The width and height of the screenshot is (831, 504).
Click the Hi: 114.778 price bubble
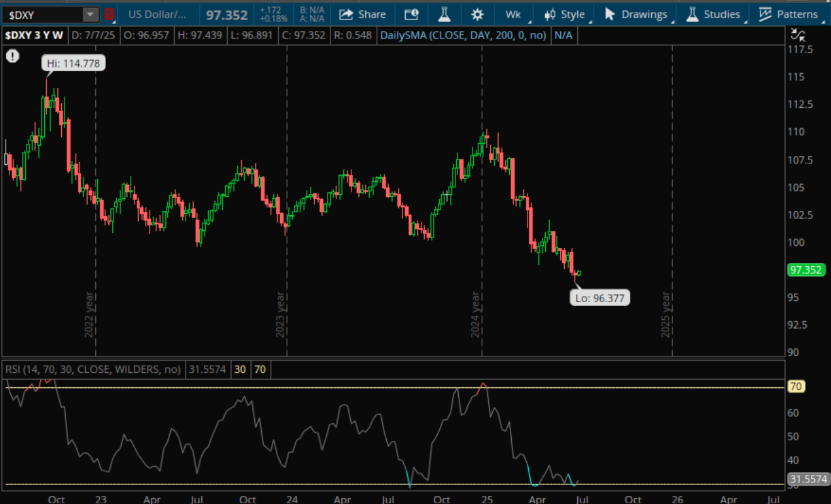point(73,63)
